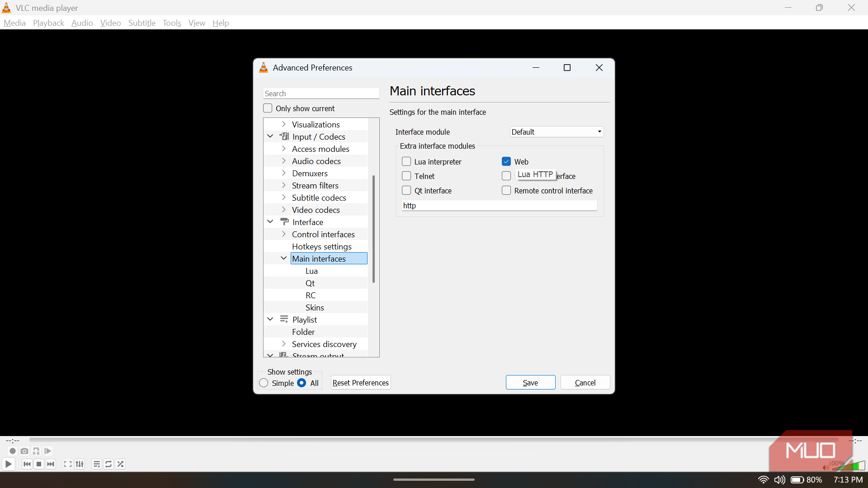Click the playback seek progress bar
Viewport: 868px width, 488px height.
(x=434, y=440)
